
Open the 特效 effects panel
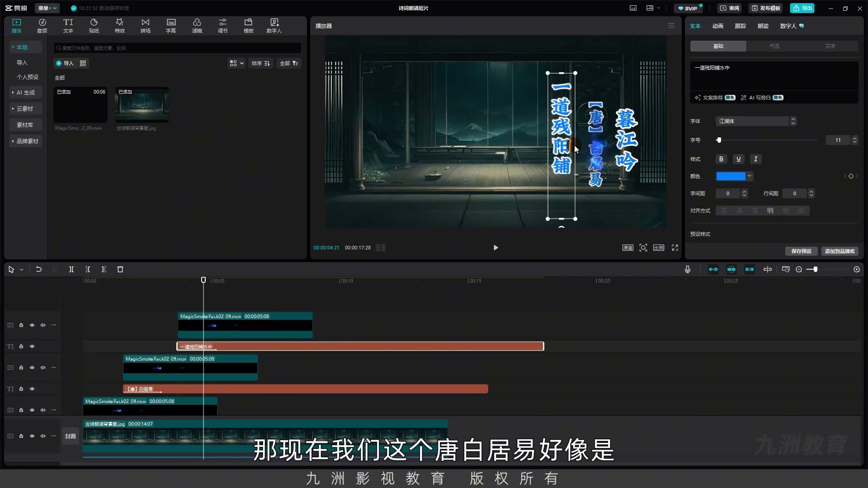point(119,26)
